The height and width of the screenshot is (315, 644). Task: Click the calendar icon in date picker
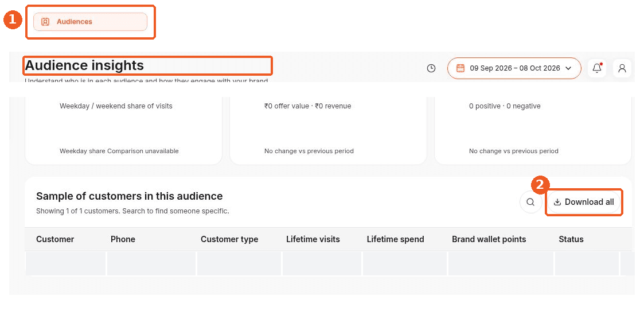(460, 68)
